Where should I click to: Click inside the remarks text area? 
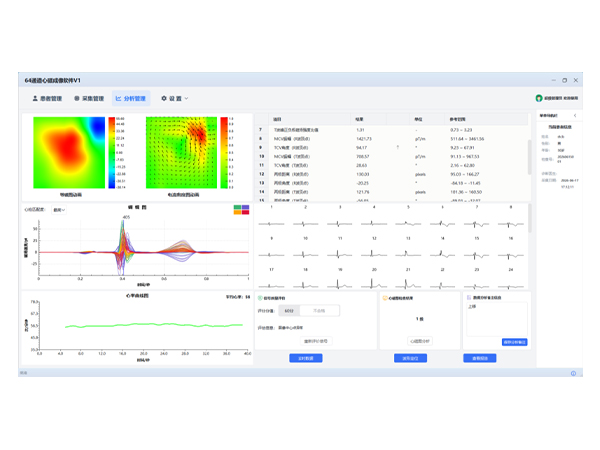click(497, 319)
